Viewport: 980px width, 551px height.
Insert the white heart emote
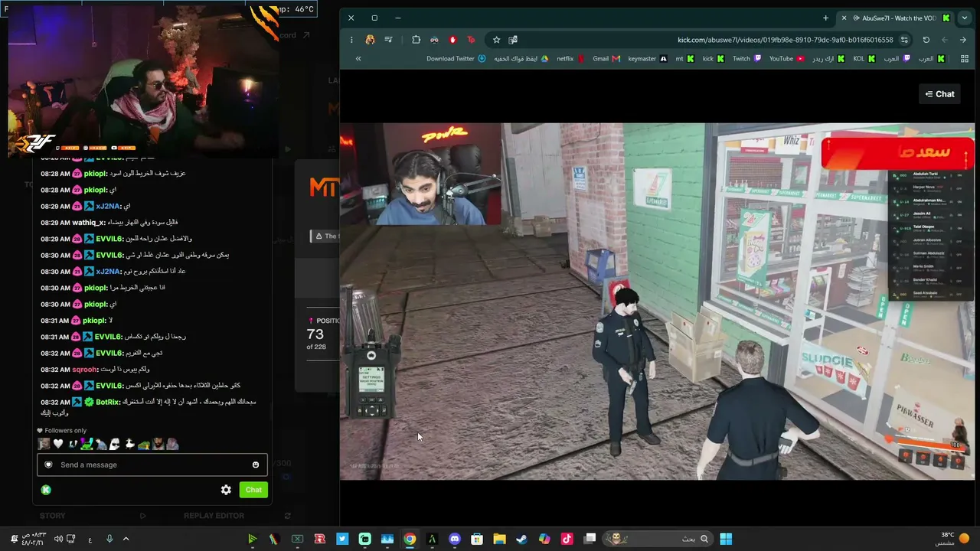57,444
